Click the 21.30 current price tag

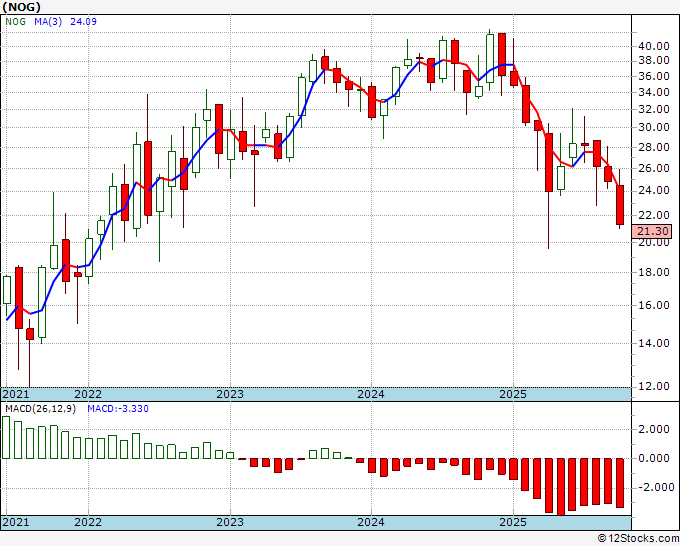tap(652, 231)
